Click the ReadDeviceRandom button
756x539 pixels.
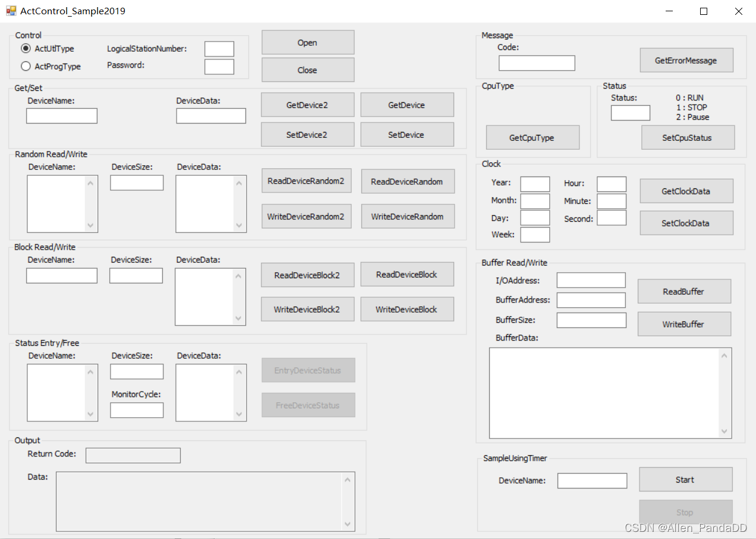pos(408,181)
